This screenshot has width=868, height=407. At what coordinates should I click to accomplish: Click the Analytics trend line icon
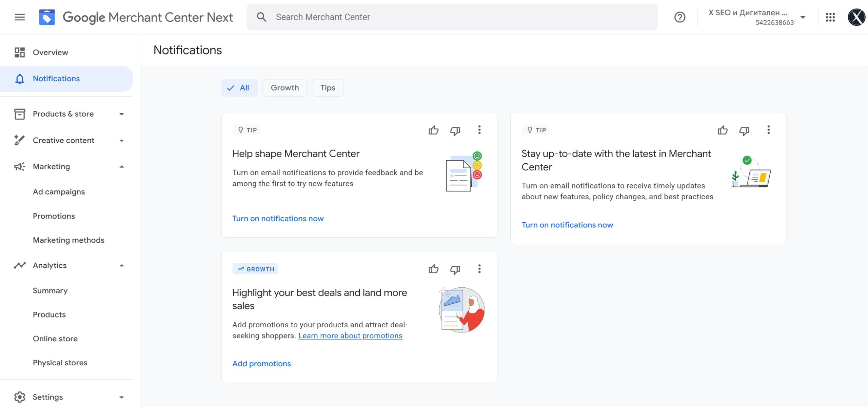[x=20, y=265]
